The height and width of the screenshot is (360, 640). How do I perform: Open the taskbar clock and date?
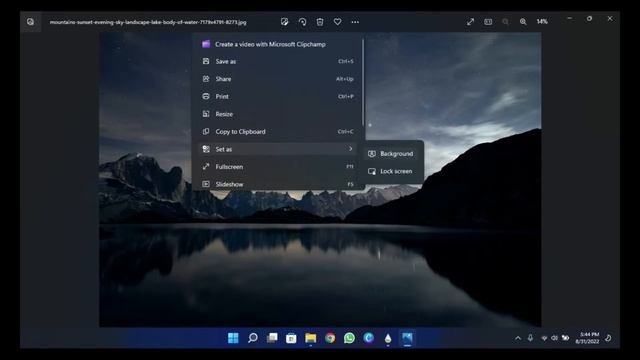[x=587, y=338]
